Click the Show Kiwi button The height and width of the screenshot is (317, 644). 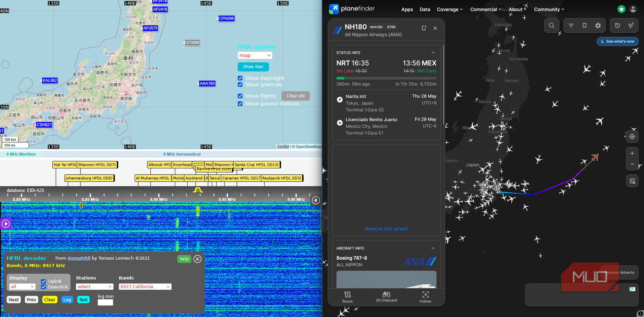pyautogui.click(x=253, y=67)
